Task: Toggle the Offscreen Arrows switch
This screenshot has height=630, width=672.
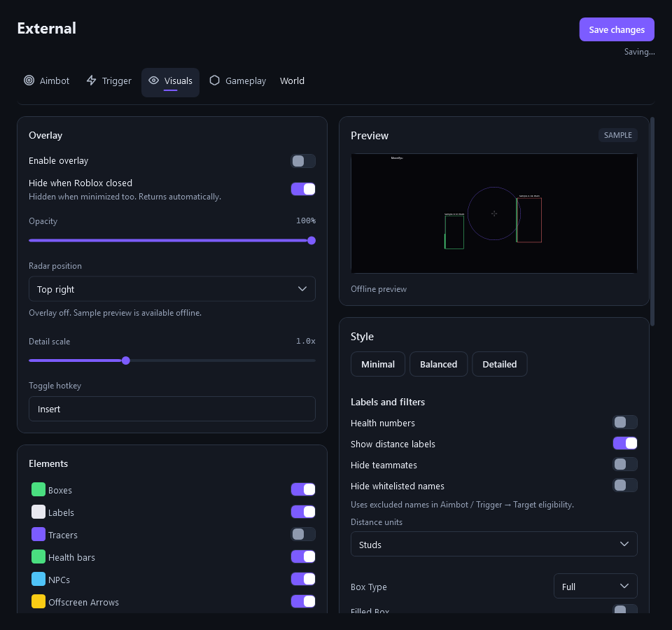Action: point(303,601)
